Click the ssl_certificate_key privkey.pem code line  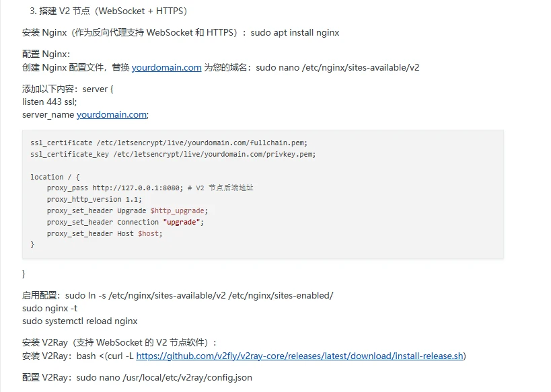click(172, 154)
